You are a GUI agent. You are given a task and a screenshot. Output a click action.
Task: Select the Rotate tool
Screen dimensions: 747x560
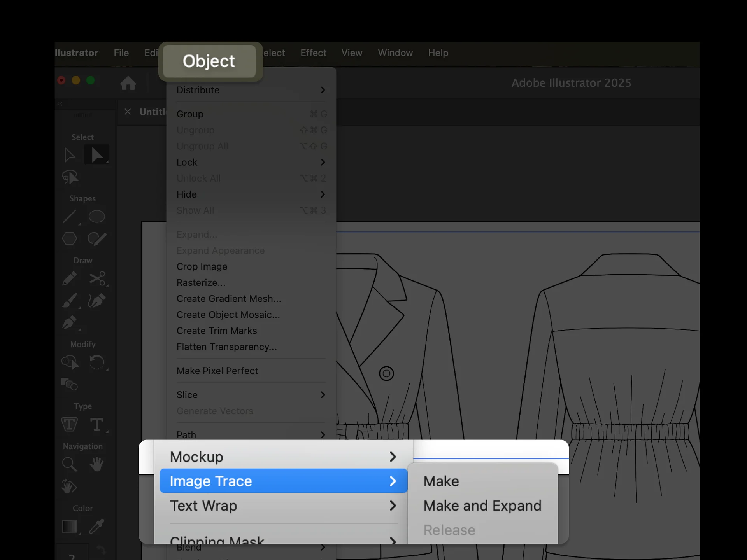[x=96, y=362]
